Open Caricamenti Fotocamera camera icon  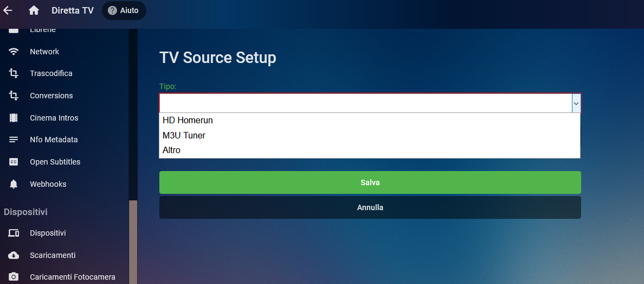14,277
